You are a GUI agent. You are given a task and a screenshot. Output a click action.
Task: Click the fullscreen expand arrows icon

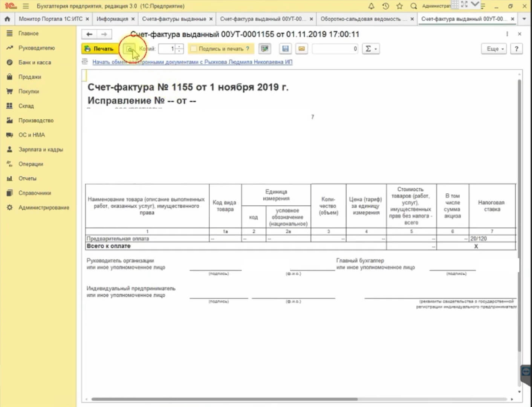464,5
